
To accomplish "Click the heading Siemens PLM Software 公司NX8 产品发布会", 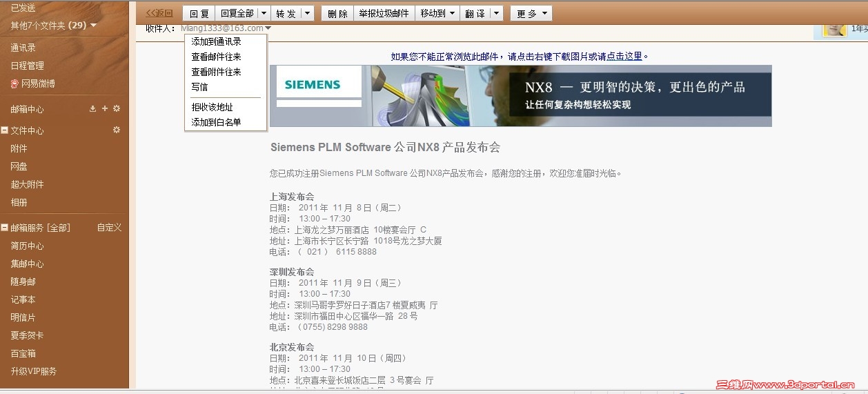I will (x=385, y=148).
